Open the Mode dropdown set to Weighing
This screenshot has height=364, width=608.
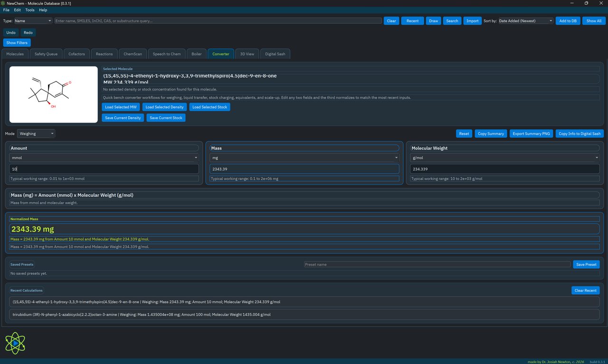(x=36, y=133)
